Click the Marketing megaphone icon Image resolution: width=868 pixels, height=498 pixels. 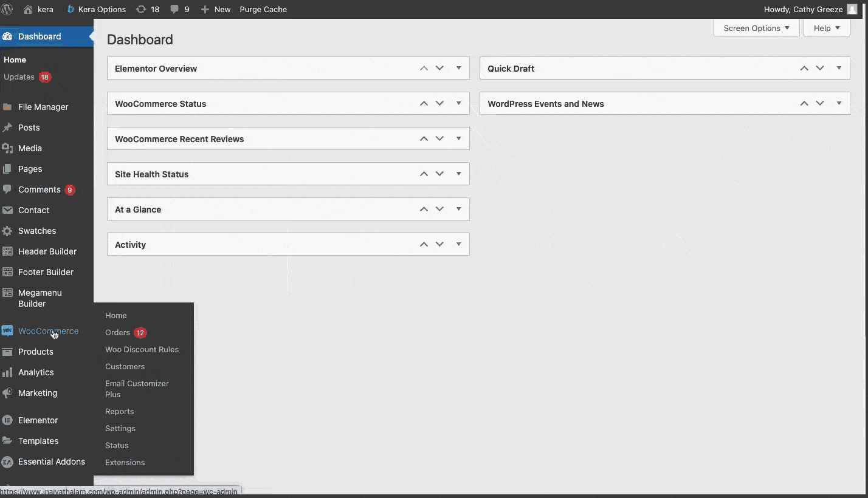click(7, 393)
